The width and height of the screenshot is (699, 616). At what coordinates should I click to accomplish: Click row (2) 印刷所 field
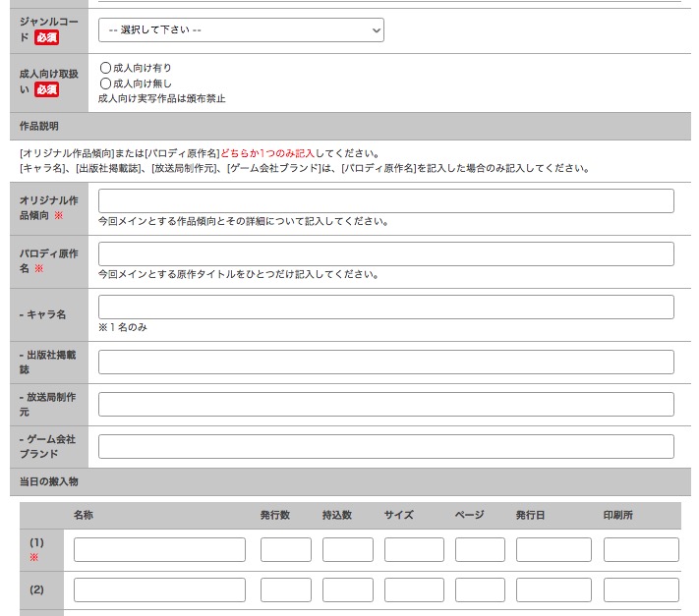pos(641,589)
